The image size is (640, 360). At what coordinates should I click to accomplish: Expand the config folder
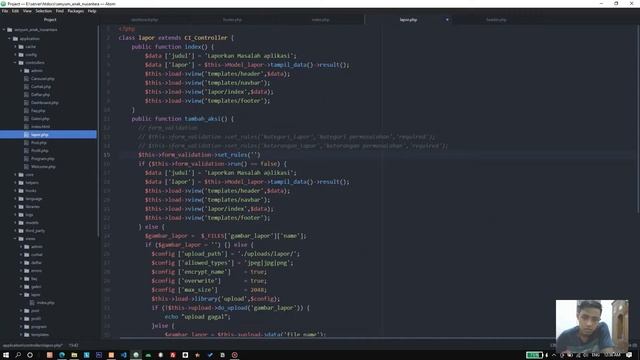tap(16, 55)
